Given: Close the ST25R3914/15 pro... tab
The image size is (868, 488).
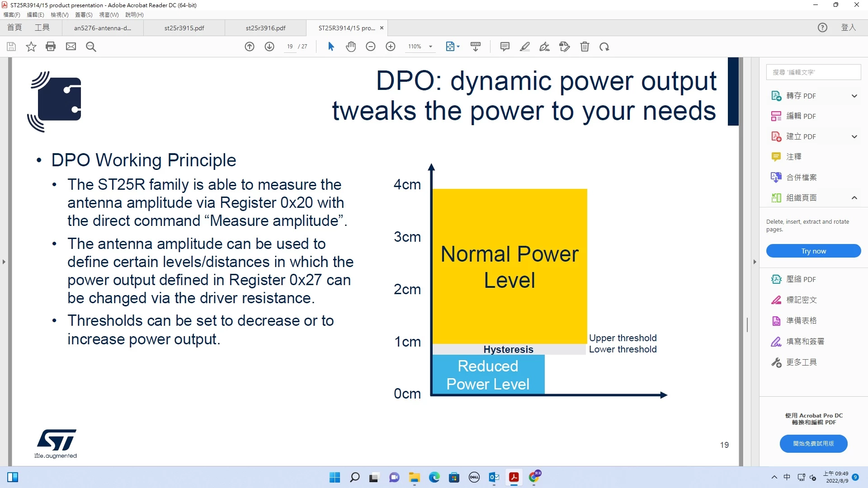Looking at the screenshot, I should pyautogui.click(x=382, y=28).
